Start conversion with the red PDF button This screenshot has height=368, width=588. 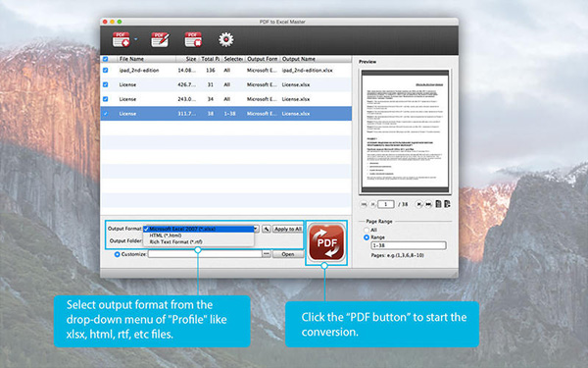coord(326,242)
